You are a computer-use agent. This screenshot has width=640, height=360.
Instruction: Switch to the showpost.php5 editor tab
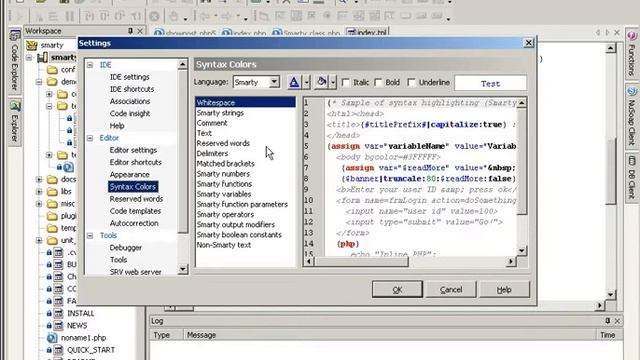(186, 33)
